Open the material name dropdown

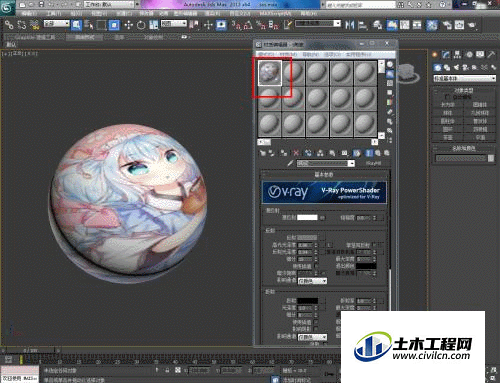(325, 163)
